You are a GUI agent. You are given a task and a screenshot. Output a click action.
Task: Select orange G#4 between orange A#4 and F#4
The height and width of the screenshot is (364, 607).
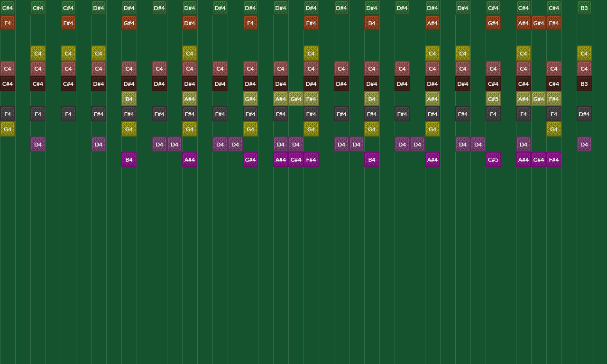pyautogui.click(x=539, y=23)
